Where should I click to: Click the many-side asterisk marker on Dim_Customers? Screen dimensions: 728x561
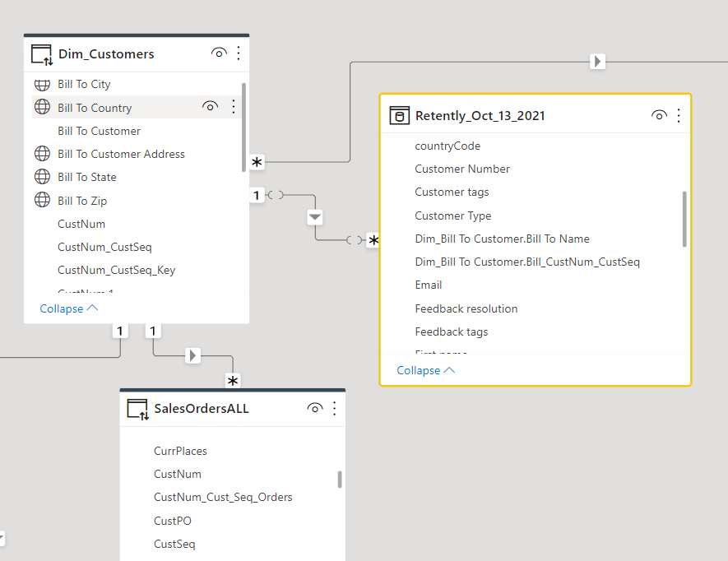[x=257, y=162]
